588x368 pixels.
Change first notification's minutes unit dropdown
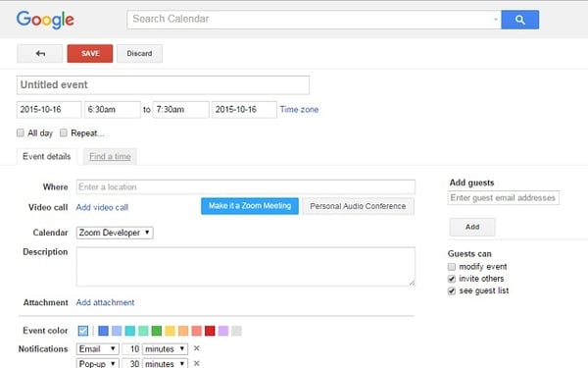point(165,348)
